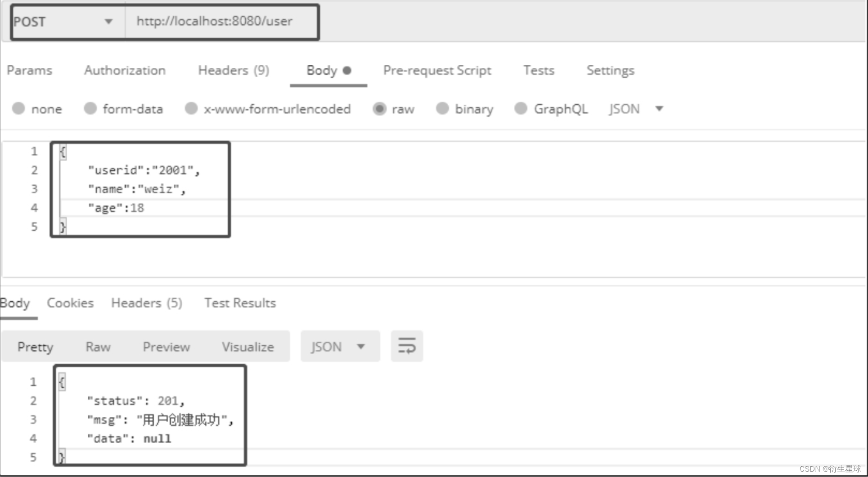Screen dimensions: 868x477
Task: Choose x-www-form-urlencoded body type
Action: tap(191, 108)
